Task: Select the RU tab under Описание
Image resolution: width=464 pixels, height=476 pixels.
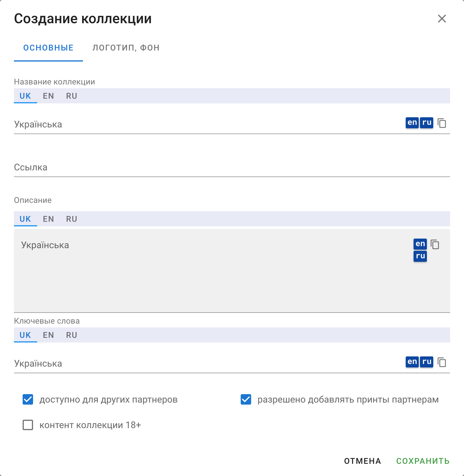Action: click(x=72, y=219)
